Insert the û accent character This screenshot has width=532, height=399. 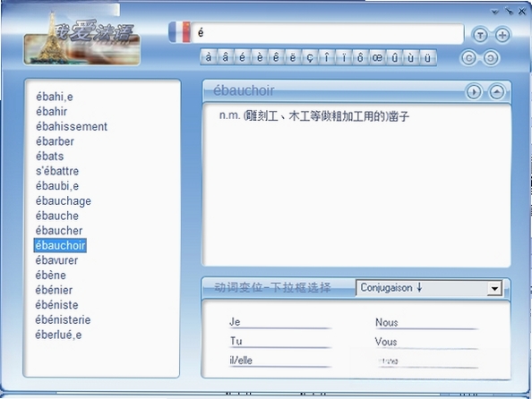[394, 57]
